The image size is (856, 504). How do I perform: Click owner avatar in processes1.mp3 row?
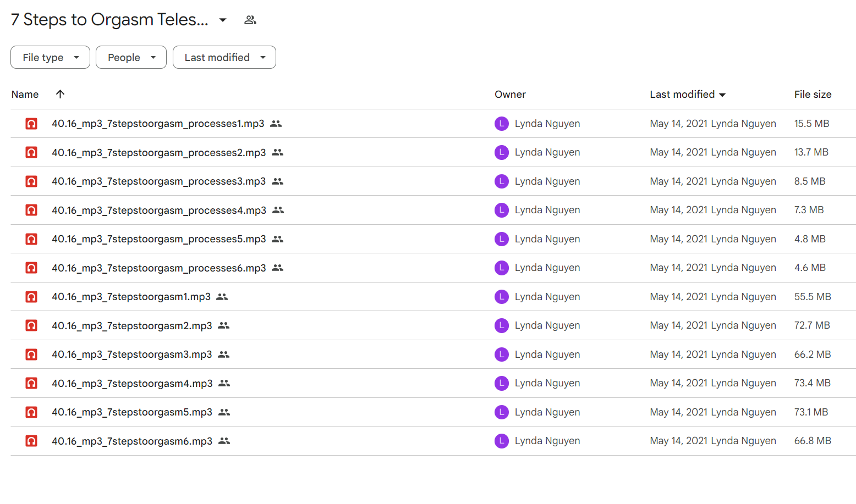click(502, 124)
